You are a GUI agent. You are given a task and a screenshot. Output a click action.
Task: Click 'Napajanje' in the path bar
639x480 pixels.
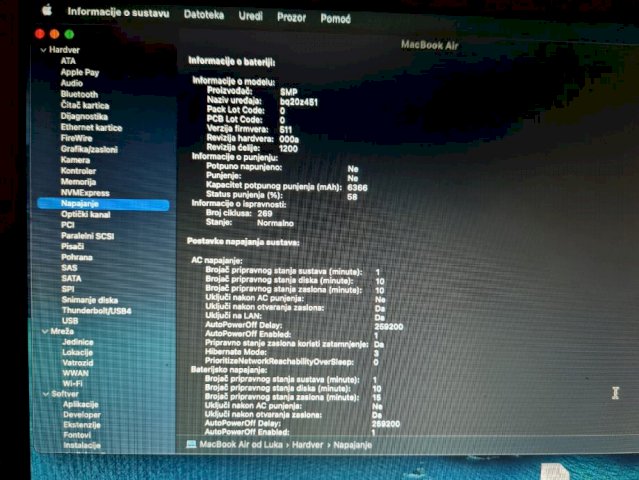point(353,445)
